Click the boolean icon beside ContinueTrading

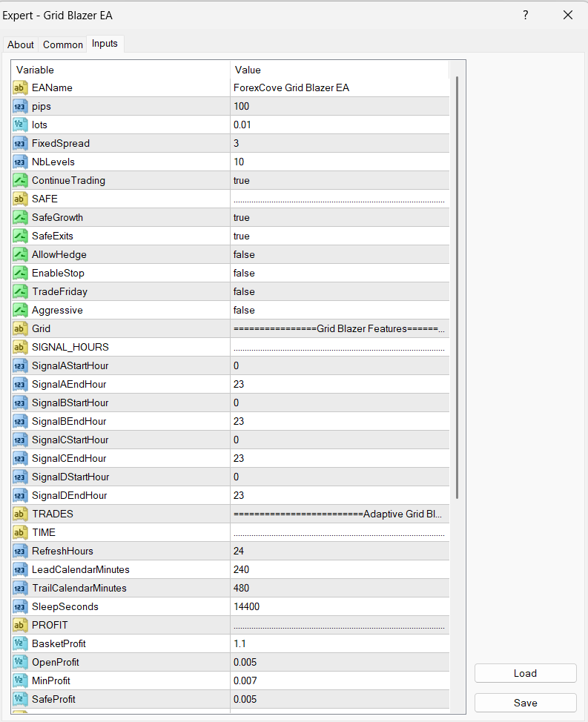coord(20,181)
